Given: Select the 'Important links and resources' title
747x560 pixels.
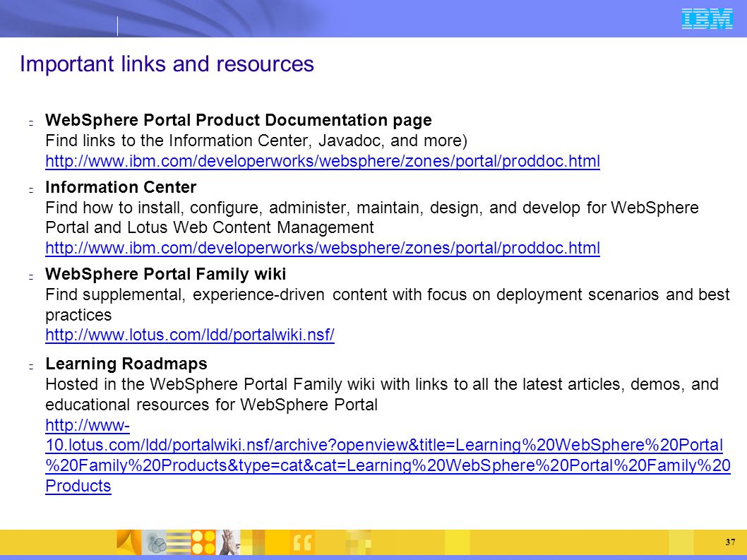Looking at the screenshot, I should coord(167,64).
